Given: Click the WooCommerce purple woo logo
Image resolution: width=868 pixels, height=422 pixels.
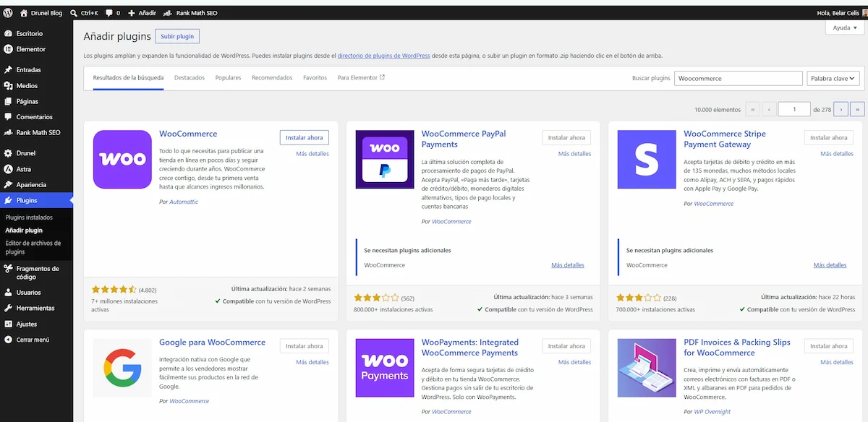Looking at the screenshot, I should (x=122, y=159).
